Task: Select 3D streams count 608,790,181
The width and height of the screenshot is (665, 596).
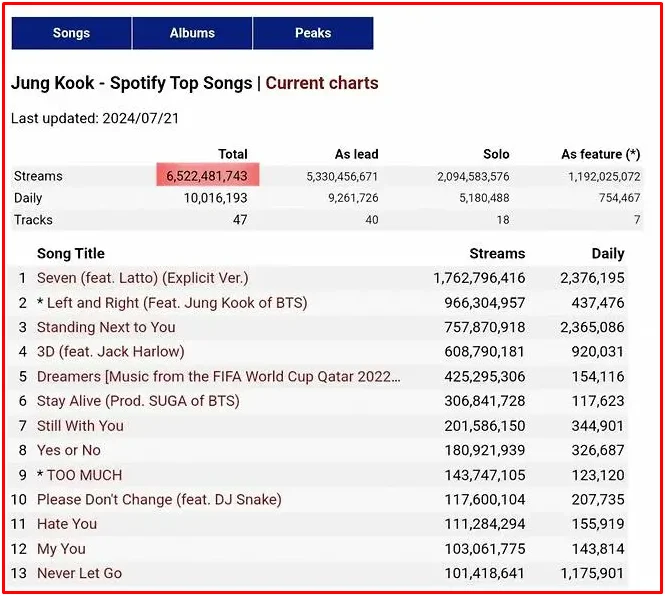Action: 485,352
